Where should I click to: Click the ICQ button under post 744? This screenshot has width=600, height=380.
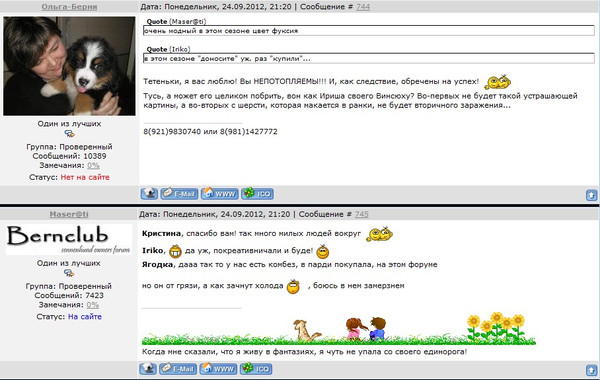tap(257, 194)
